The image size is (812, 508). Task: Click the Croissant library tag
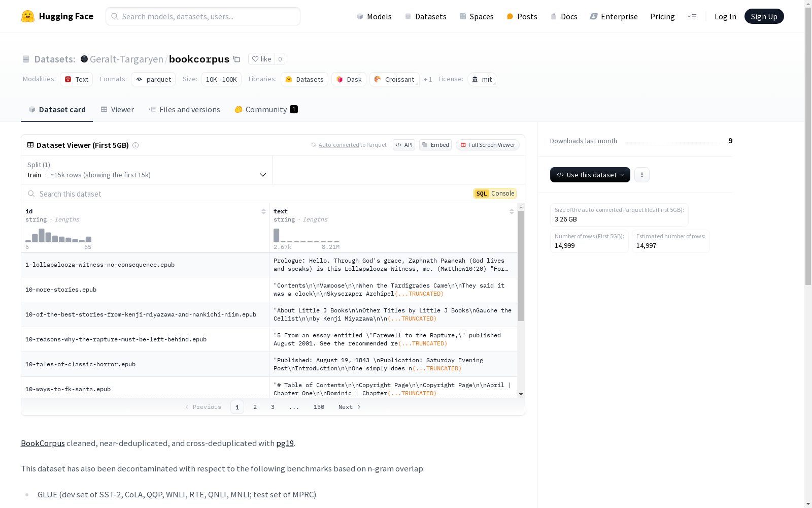point(394,79)
